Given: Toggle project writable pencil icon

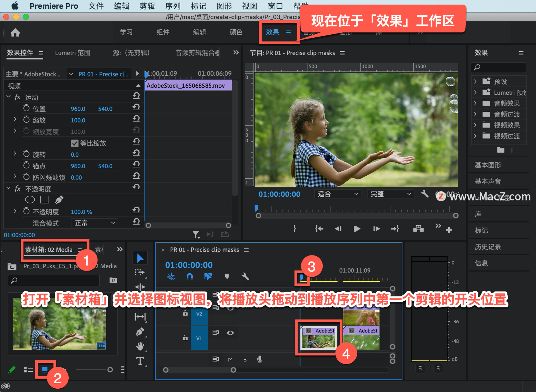Looking at the screenshot, I should coord(12,370).
